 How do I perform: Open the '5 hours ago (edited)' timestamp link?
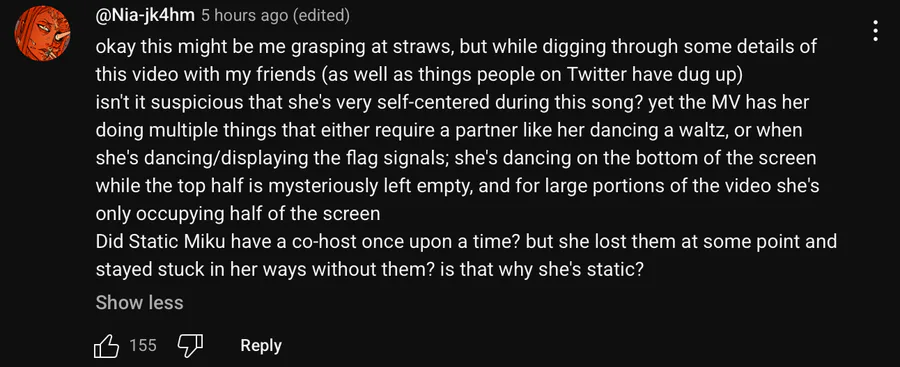click(x=275, y=16)
